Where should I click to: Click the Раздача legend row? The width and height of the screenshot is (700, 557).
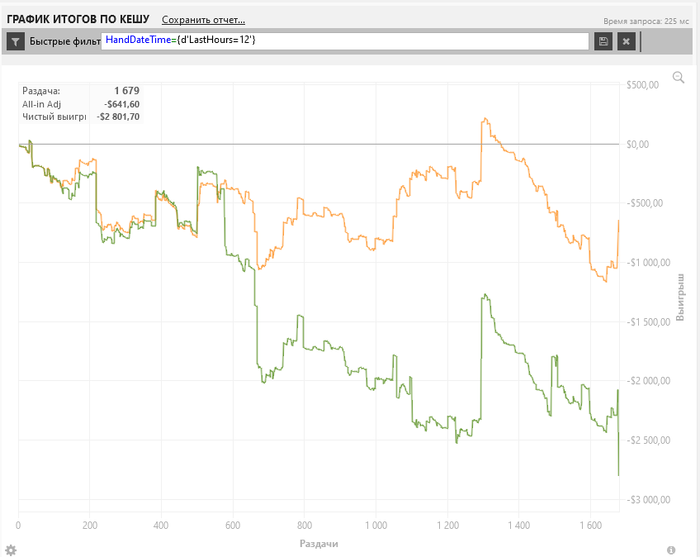click(x=81, y=91)
